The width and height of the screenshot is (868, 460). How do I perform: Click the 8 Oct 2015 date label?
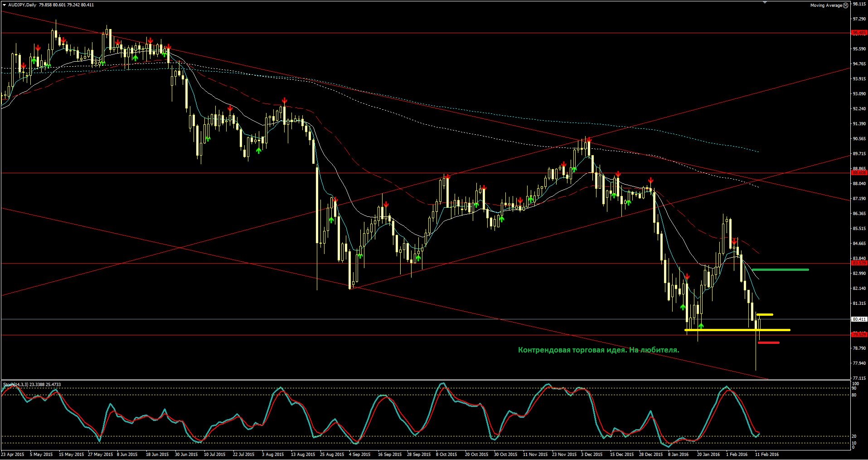446,454
